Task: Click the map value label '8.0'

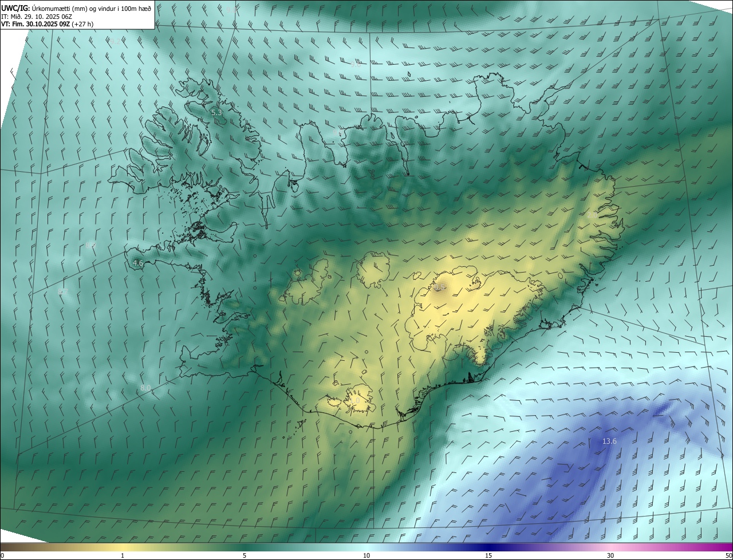Action: [x=145, y=388]
